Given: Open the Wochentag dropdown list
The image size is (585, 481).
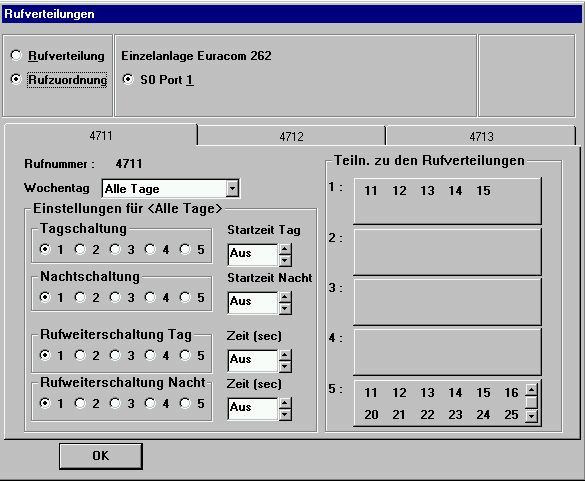Looking at the screenshot, I should [x=232, y=188].
